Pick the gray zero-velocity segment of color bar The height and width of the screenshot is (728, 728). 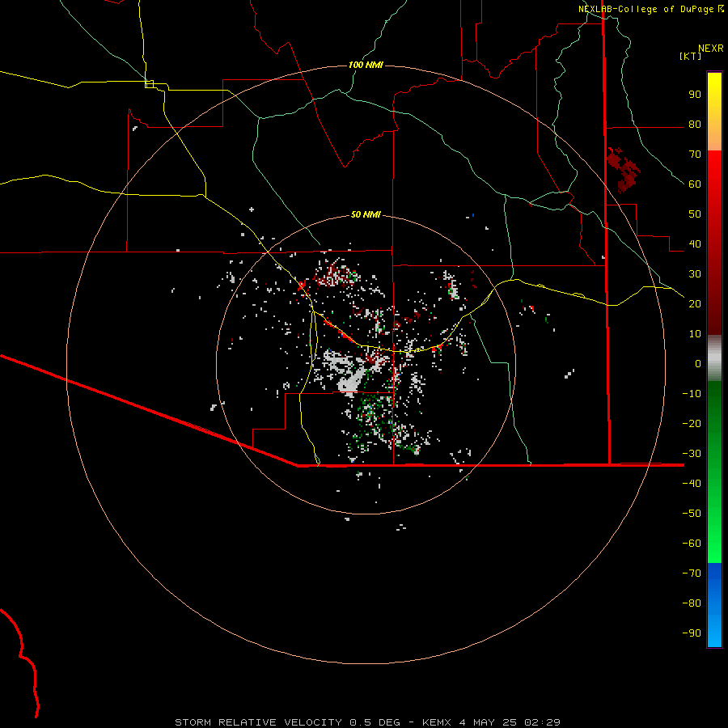[x=714, y=358]
